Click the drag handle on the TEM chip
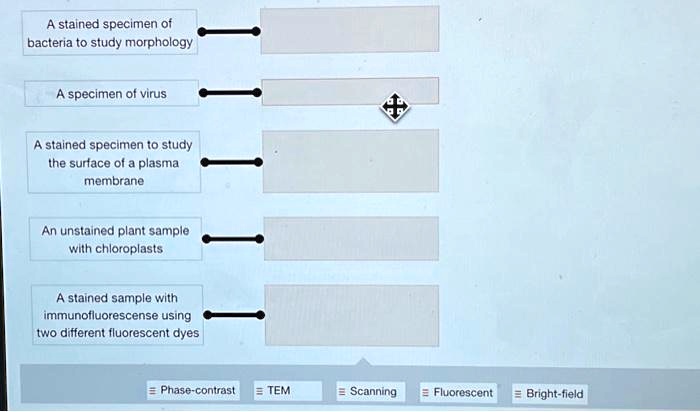Screen dimensions: 700x412 point(259,391)
